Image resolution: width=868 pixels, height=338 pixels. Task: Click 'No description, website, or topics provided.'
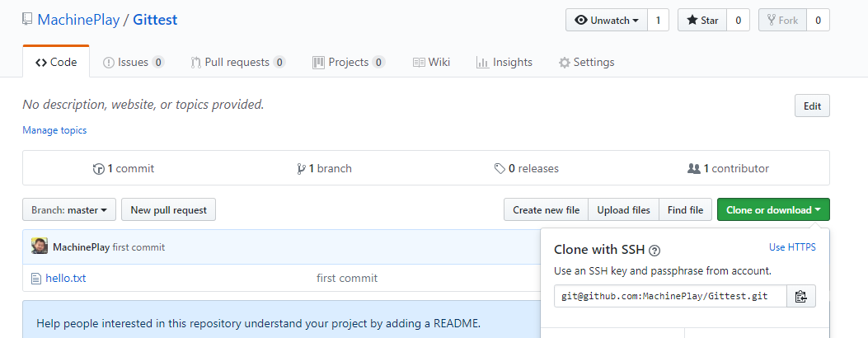coord(143,104)
